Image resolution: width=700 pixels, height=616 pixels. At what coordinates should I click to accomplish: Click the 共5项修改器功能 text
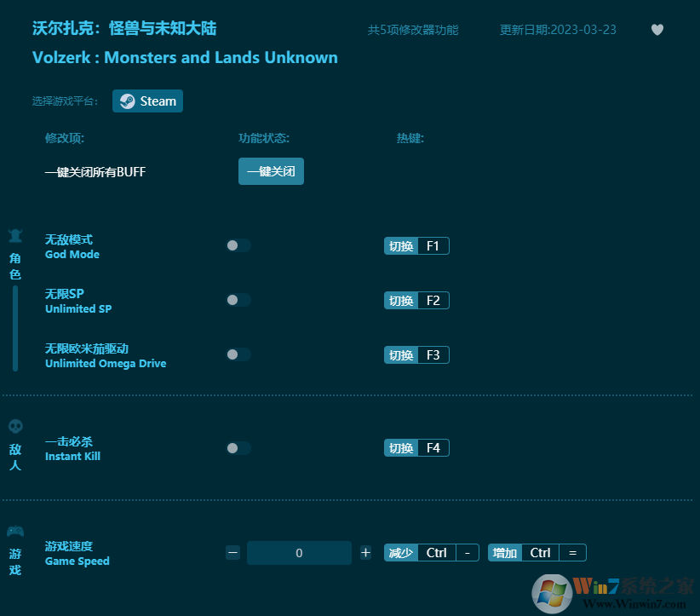click(413, 30)
